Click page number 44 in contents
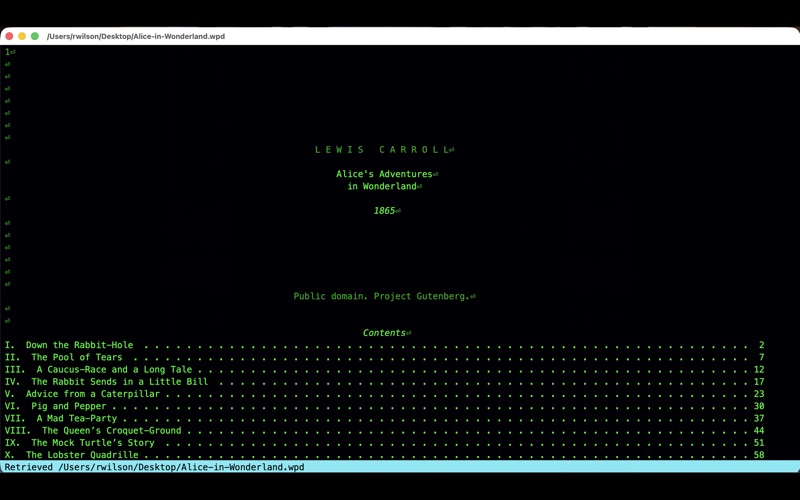 tap(759, 431)
